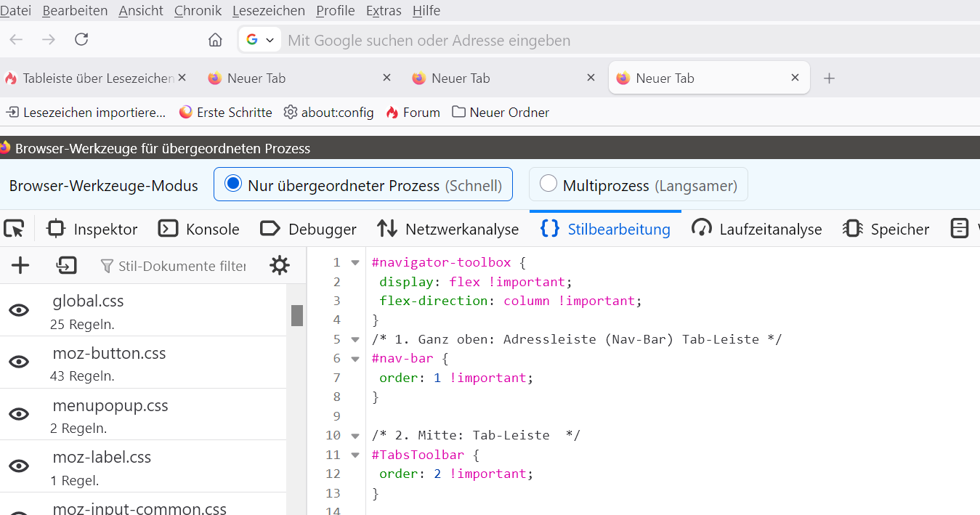Viewport: 980px width, 515px height.
Task: Reload the page with the refresh icon
Action: point(81,40)
